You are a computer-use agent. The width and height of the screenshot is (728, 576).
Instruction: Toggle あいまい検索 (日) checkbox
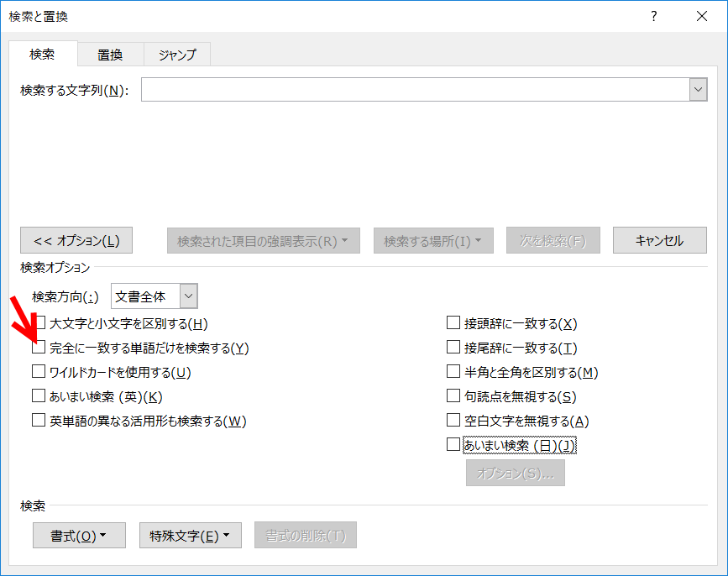[453, 445]
